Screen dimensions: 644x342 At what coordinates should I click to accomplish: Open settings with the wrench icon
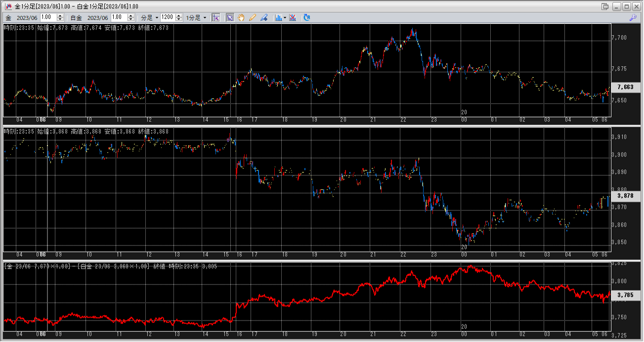pyautogui.click(x=633, y=17)
